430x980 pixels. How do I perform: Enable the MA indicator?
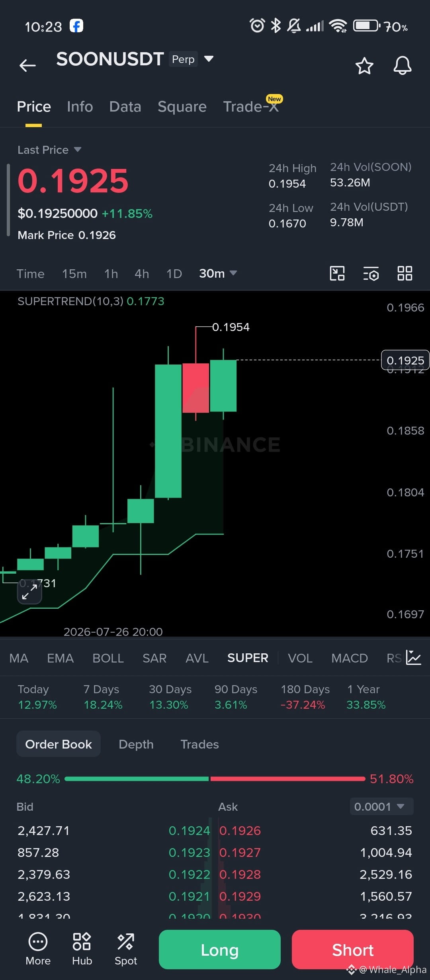coord(19,658)
